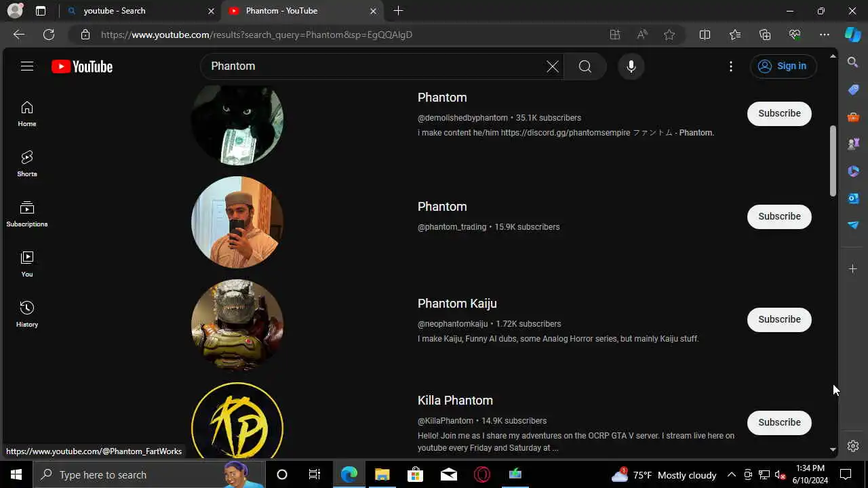This screenshot has height=488, width=868.
Task: Open Task View on the taskbar
Action: pos(314,474)
